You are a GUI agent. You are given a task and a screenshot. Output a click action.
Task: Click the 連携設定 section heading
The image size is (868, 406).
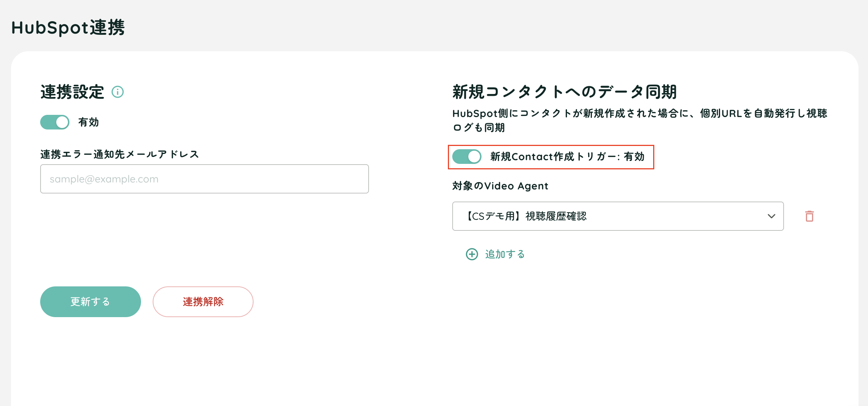[x=72, y=92]
